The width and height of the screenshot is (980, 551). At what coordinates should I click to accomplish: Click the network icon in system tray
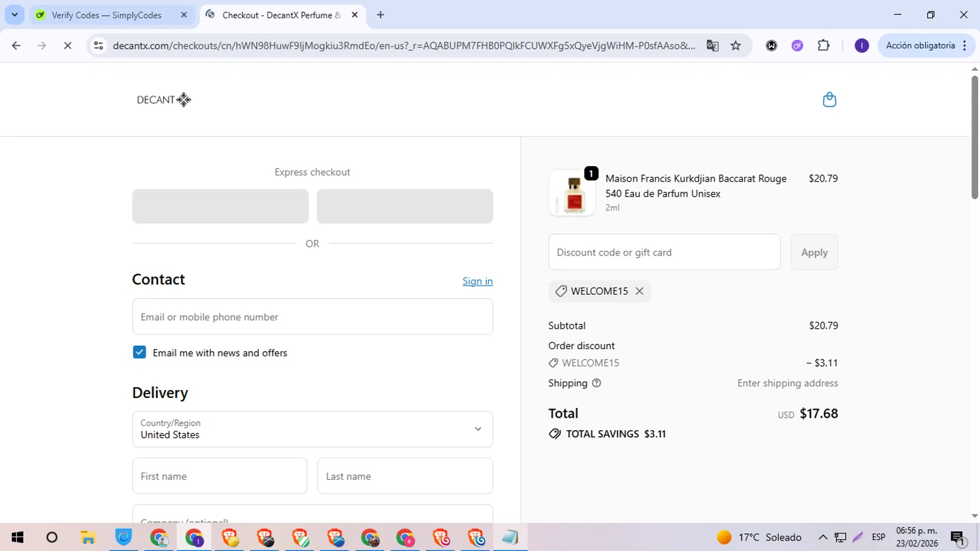tap(840, 537)
